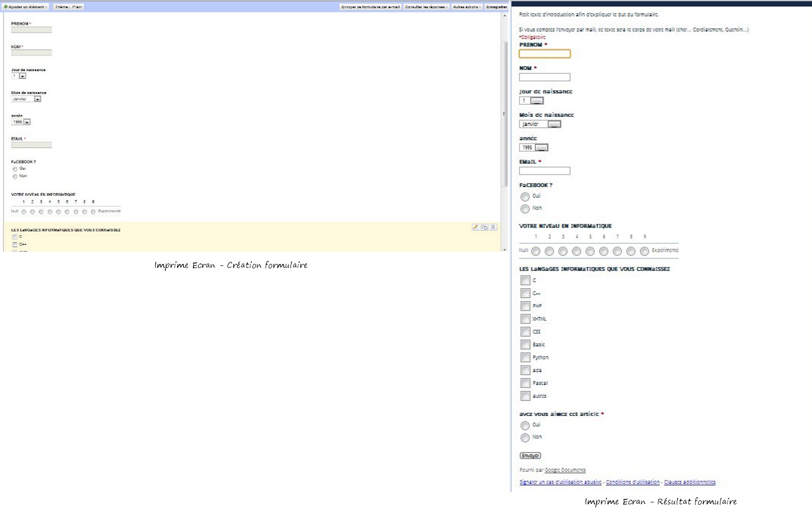Click 'Envoyer ce formulaire par e-mail'
Viewport: 812px width, 511px height.
[370, 7]
